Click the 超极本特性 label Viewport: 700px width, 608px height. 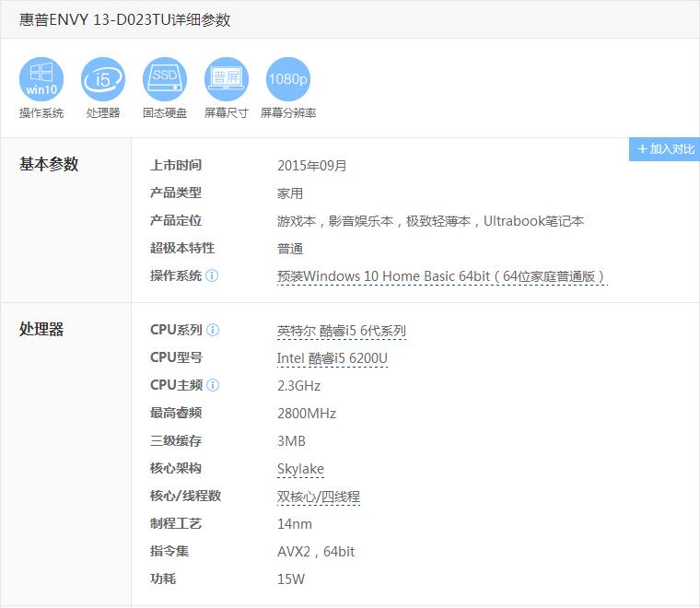point(182,248)
